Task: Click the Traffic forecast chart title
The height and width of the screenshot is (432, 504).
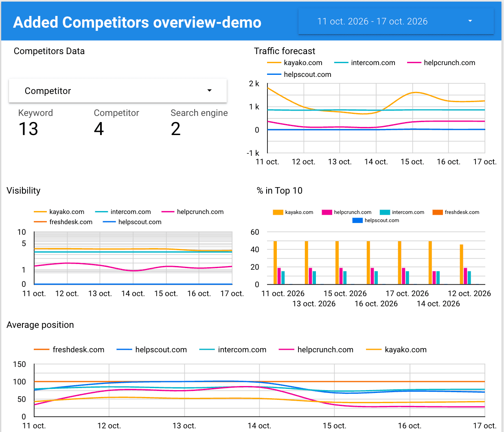Action: pos(285,51)
